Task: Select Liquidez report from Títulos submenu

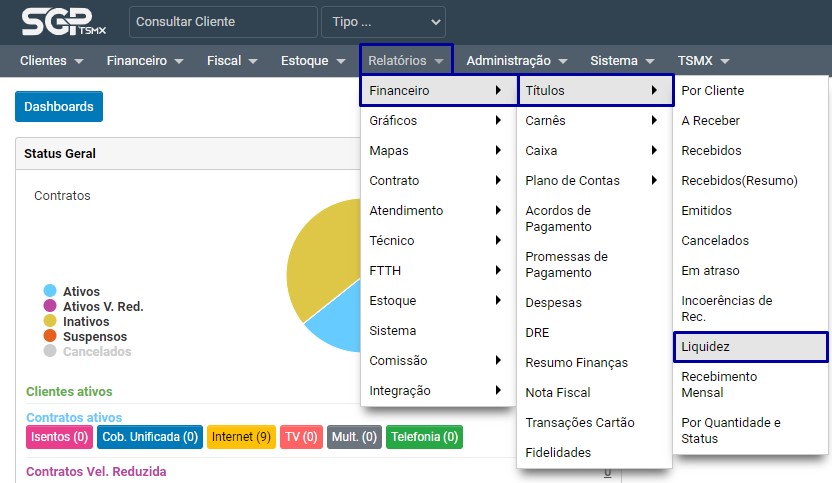Action: (x=750, y=346)
